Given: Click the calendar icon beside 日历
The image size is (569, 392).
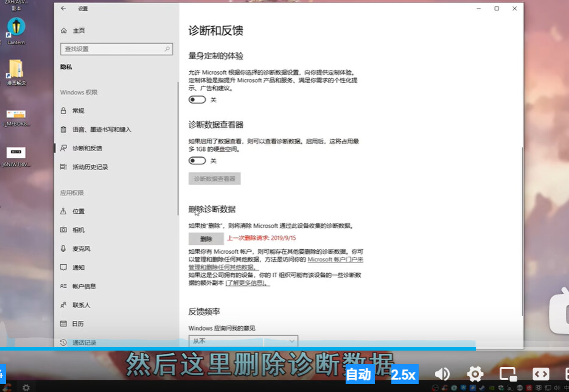Looking at the screenshot, I should point(63,323).
